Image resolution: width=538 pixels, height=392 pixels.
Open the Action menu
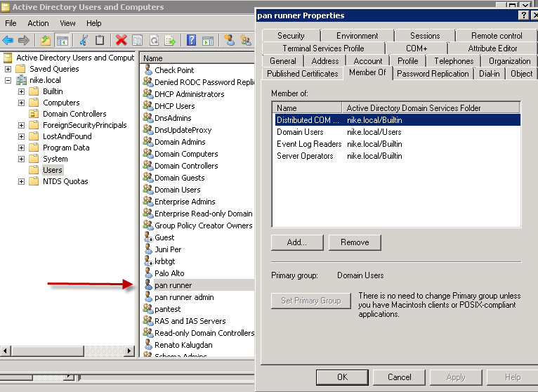38,23
